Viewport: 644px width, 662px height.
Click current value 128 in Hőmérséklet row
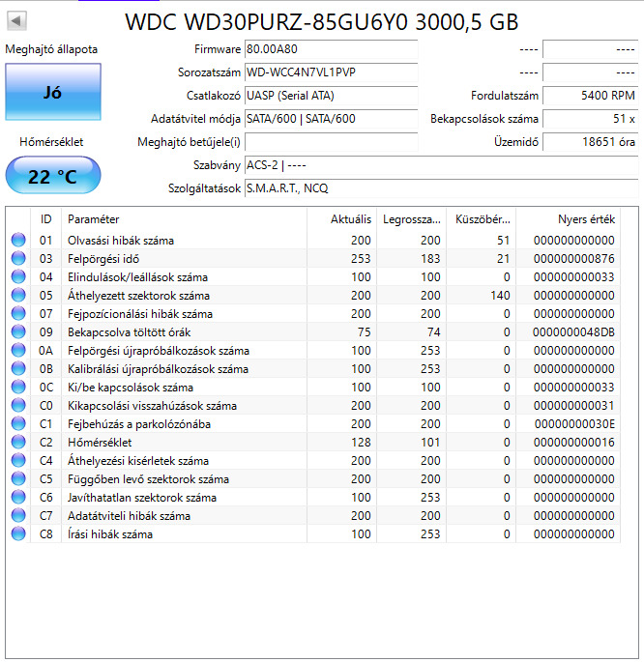coord(361,442)
